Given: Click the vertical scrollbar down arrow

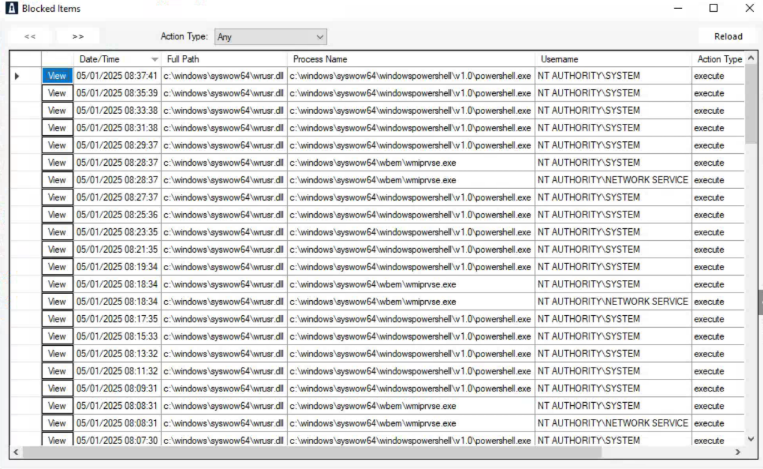Looking at the screenshot, I should tap(751, 439).
